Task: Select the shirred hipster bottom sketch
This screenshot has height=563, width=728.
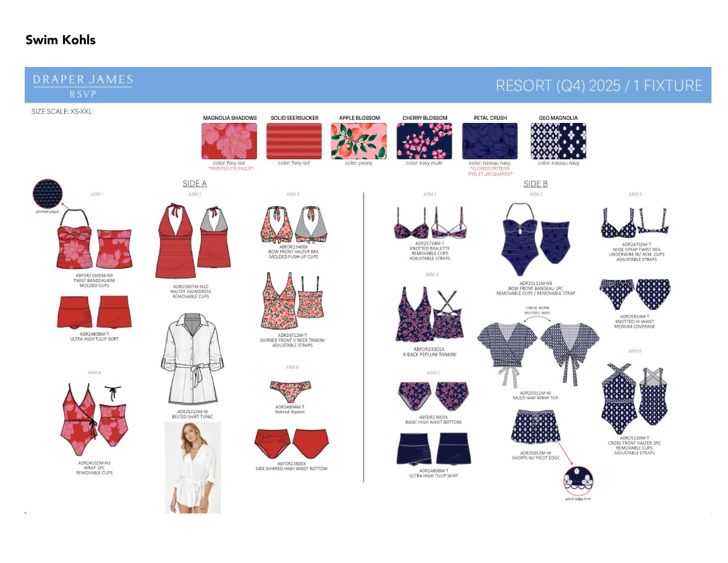Action: [x=290, y=391]
